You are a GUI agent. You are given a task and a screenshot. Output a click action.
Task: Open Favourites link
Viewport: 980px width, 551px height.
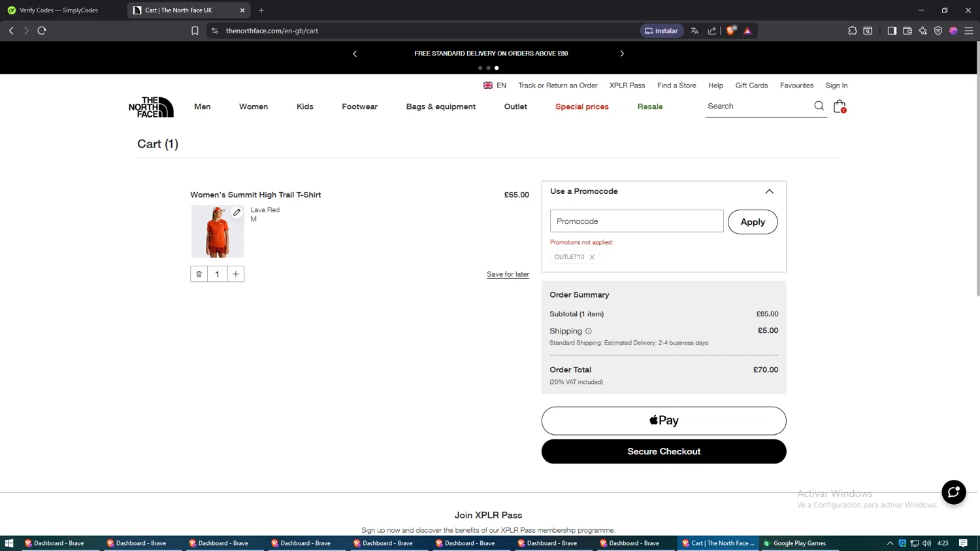coord(796,86)
